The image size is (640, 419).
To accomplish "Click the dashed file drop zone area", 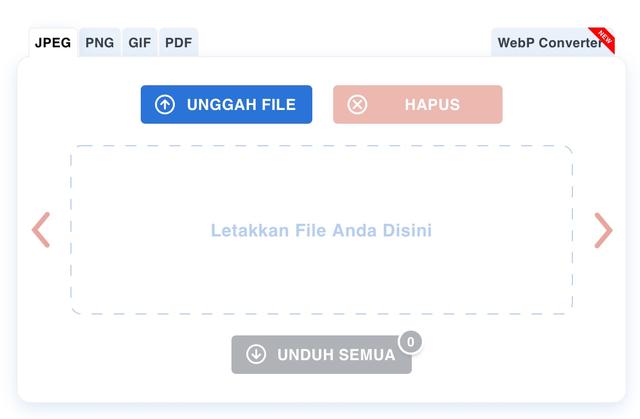I will pos(322,230).
